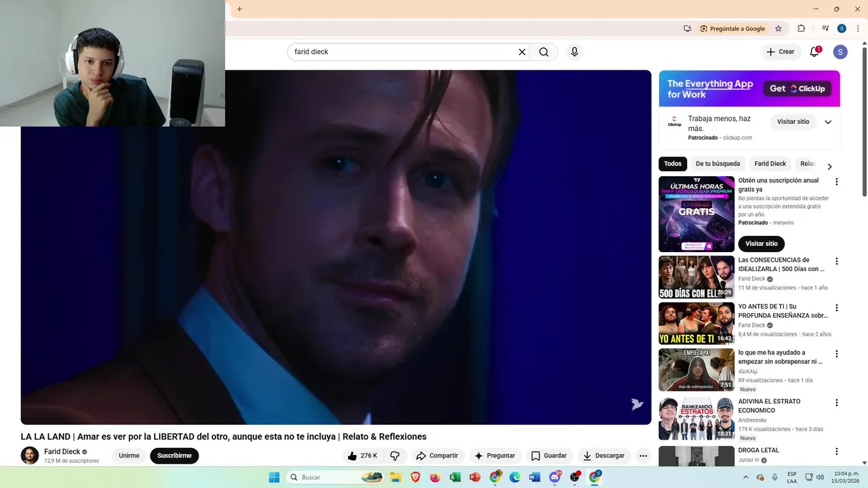This screenshot has height=488, width=868.
Task: Open YouTube notifications bell
Action: tap(815, 52)
